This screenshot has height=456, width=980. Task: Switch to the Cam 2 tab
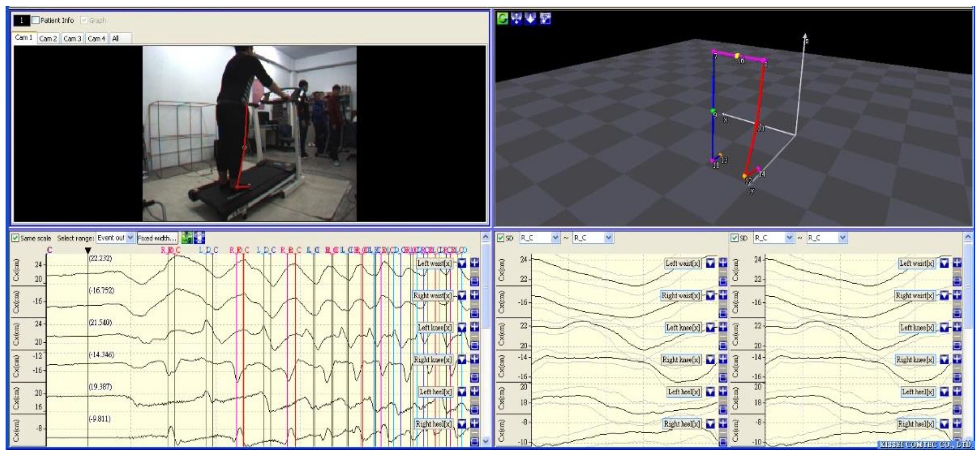(x=48, y=38)
